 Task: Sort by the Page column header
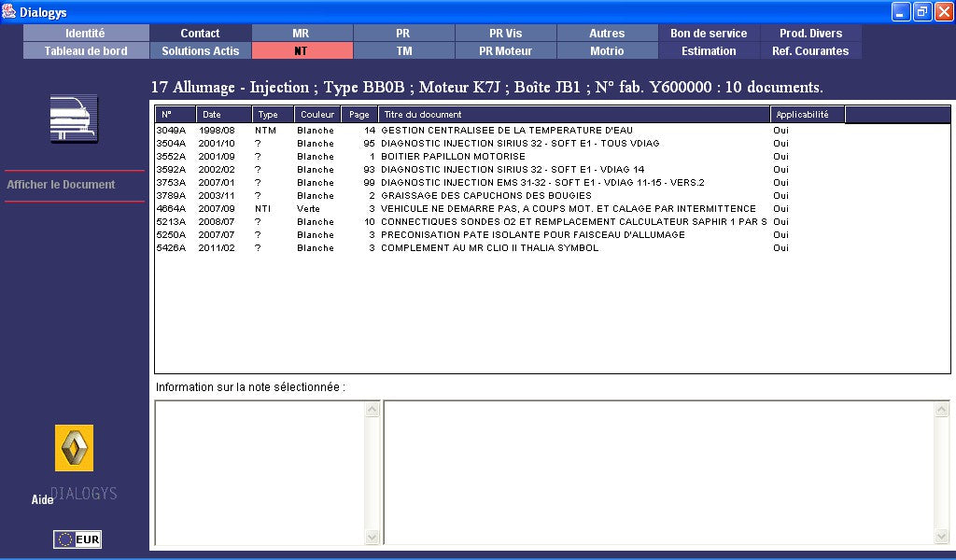click(359, 115)
